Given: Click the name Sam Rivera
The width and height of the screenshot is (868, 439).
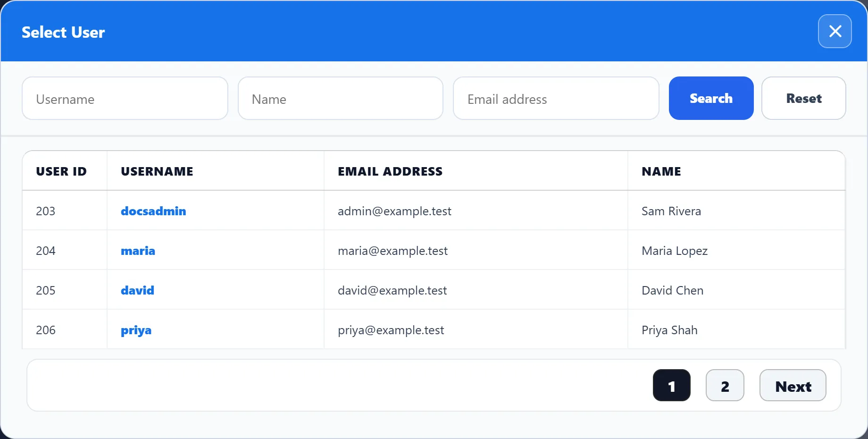Looking at the screenshot, I should (671, 211).
